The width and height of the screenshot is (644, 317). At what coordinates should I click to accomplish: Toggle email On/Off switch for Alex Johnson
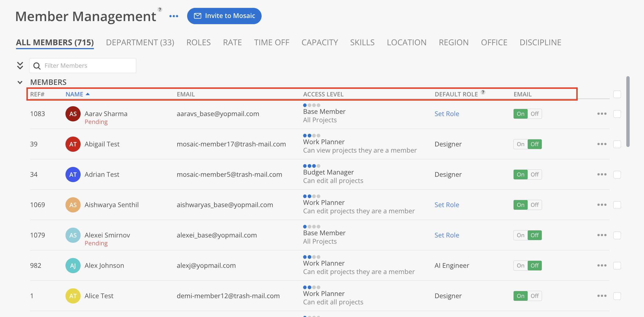(527, 266)
